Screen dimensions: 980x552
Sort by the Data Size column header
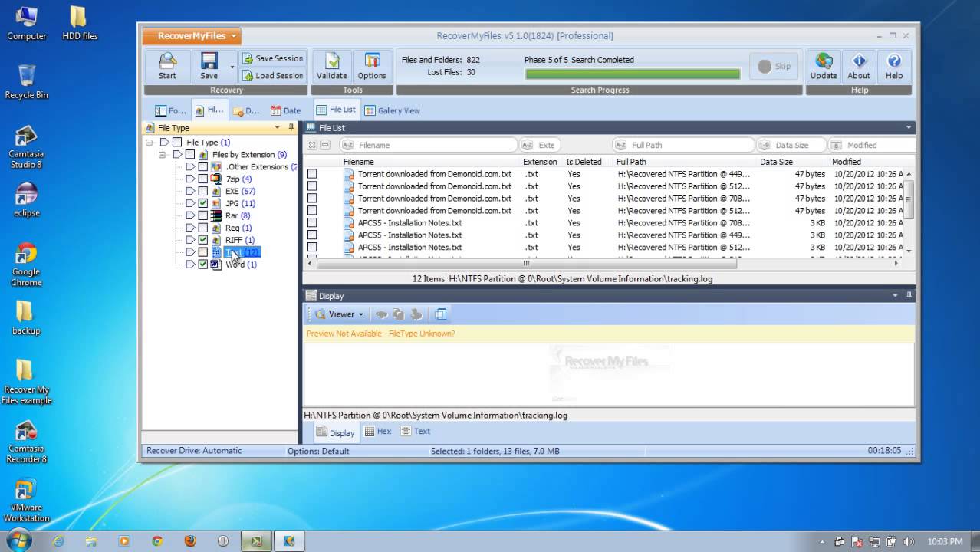[776, 162]
